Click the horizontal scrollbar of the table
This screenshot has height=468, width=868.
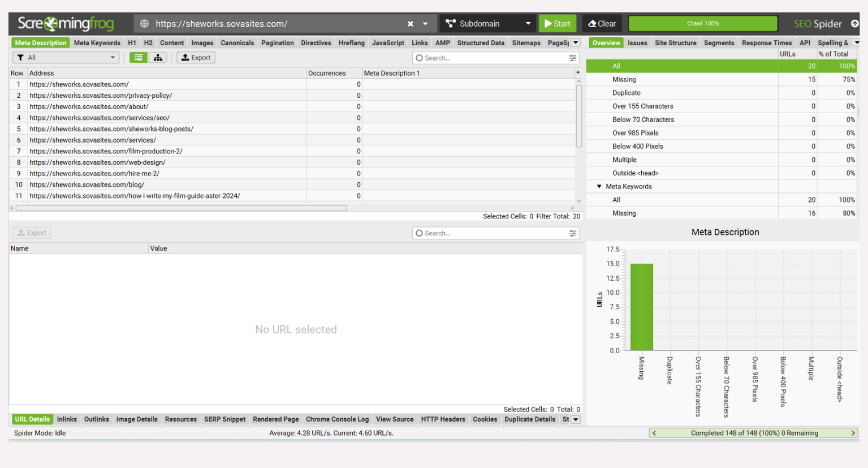pos(181,208)
